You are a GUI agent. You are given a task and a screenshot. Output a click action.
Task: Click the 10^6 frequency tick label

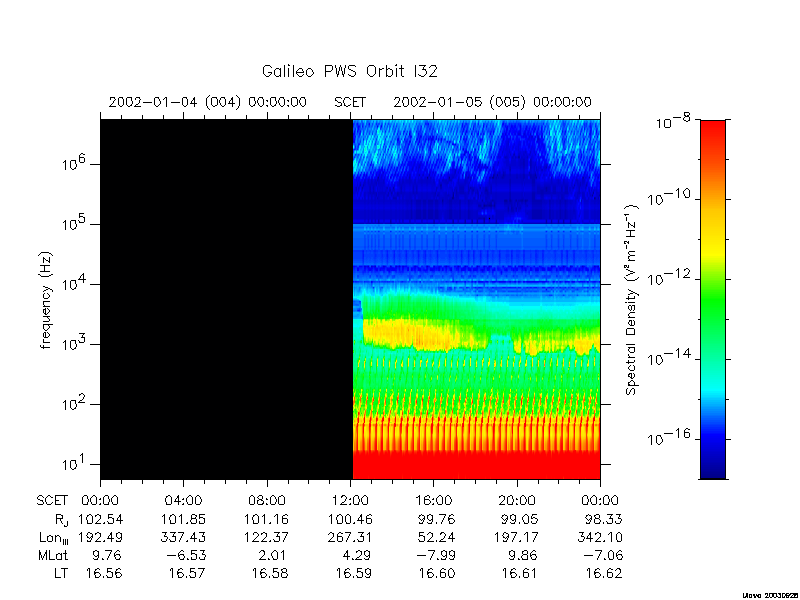click(74, 164)
